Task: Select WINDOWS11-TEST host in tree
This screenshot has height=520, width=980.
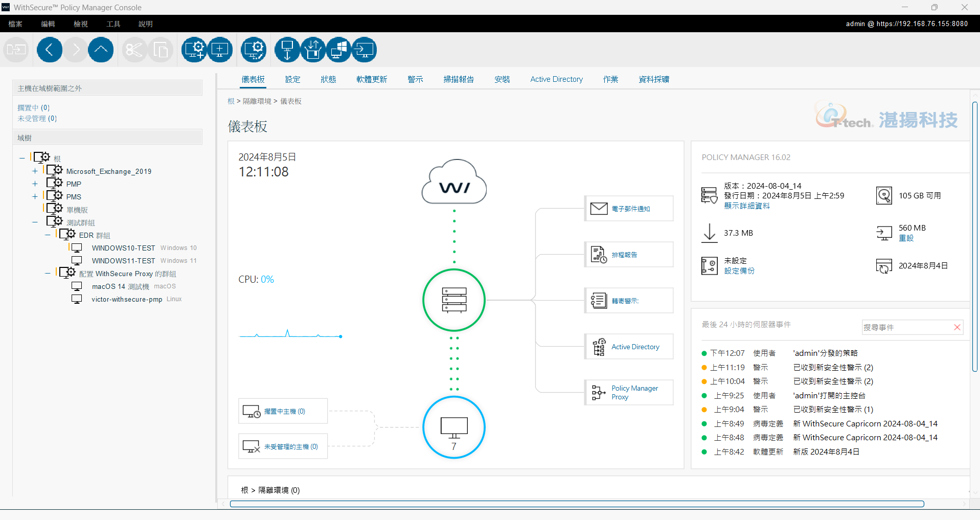Action: (x=124, y=261)
